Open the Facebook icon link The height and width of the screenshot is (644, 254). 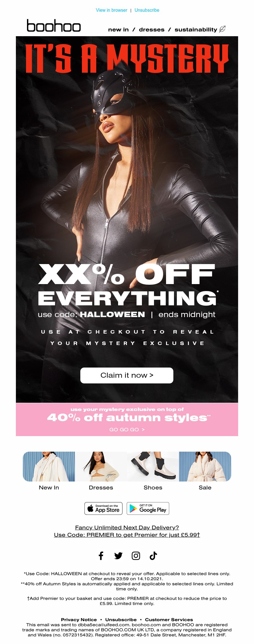101,556
